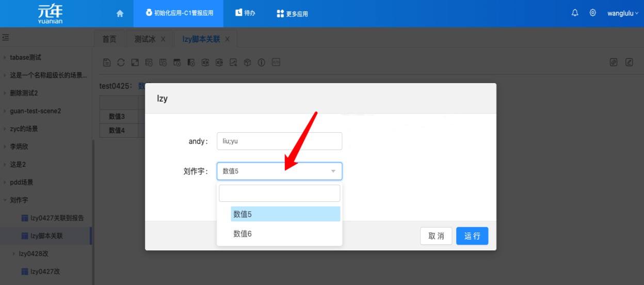This screenshot has height=285, width=644.
Task: Toggle the 刘作宇 dropdown arrow
Action: click(x=333, y=171)
